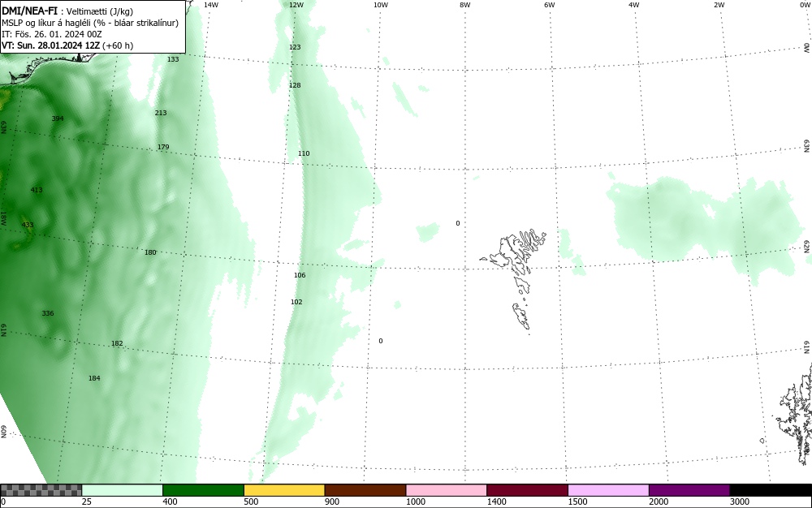The width and height of the screenshot is (812, 508).
Task: Click the 8W longitude label
Action: pyautogui.click(x=465, y=5)
